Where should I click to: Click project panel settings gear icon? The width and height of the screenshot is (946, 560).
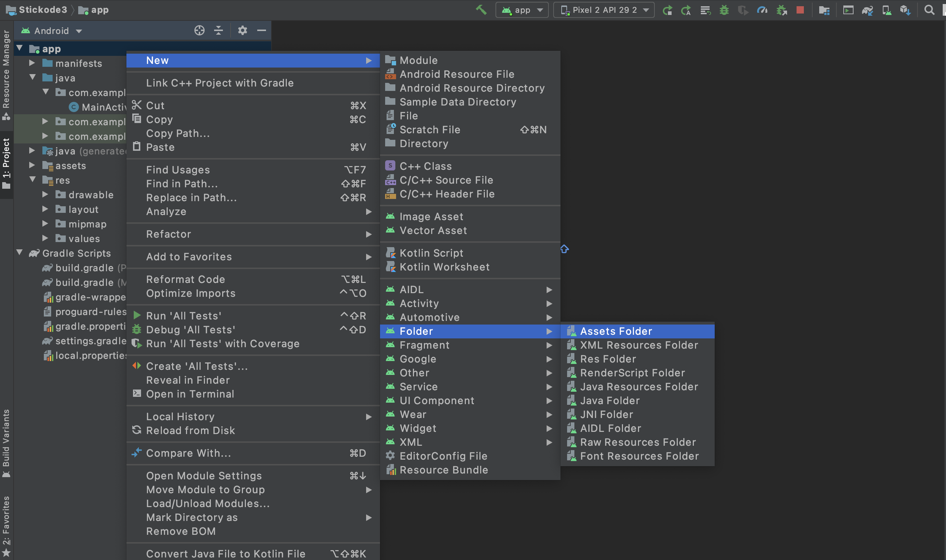point(243,30)
